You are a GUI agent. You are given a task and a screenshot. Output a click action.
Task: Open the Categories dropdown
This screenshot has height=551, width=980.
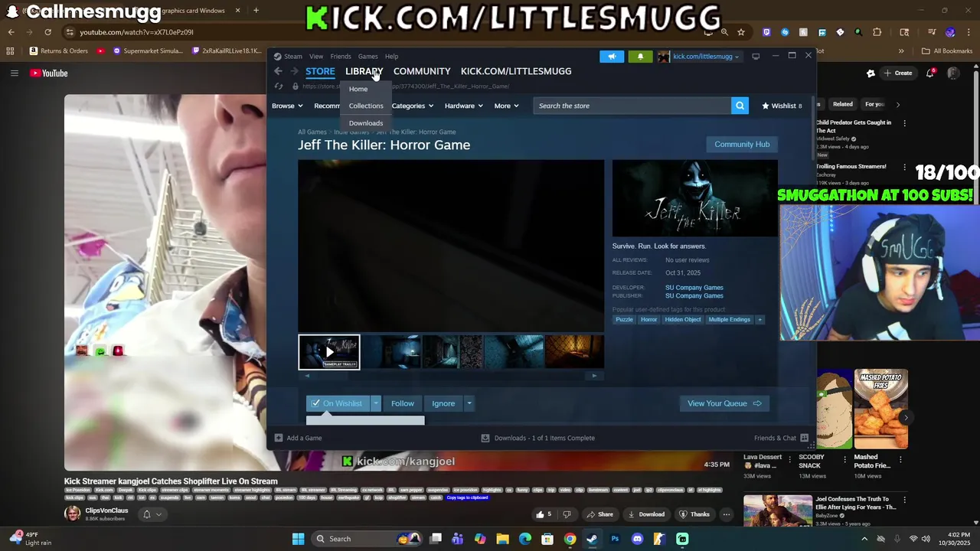(413, 106)
